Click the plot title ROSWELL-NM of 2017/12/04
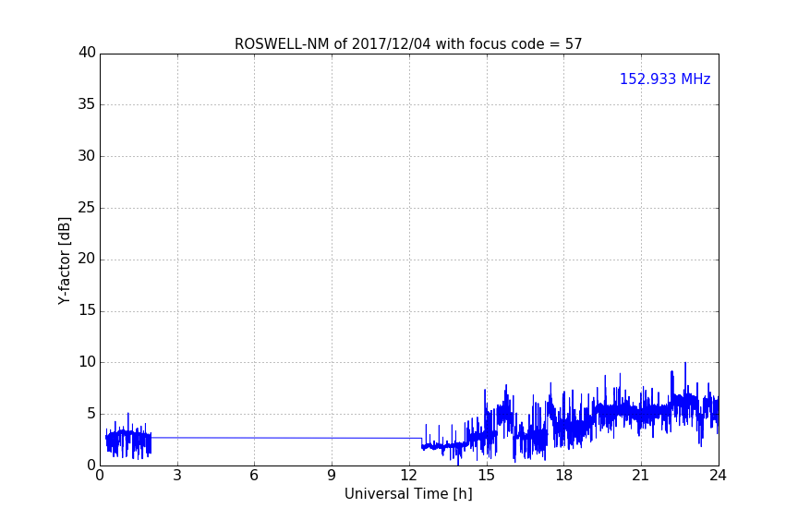 coord(408,44)
